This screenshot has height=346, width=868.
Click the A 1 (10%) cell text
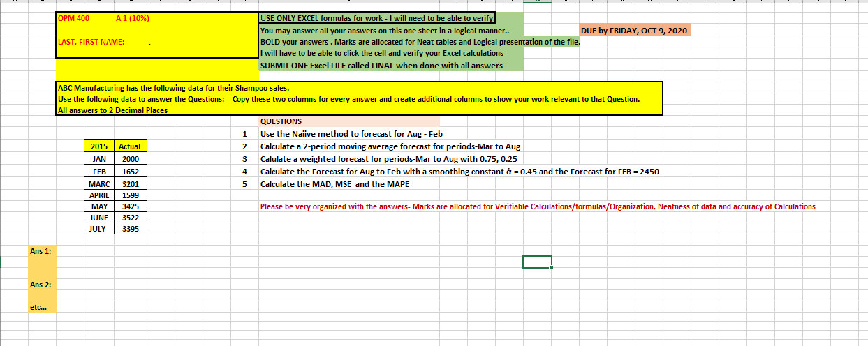point(132,17)
